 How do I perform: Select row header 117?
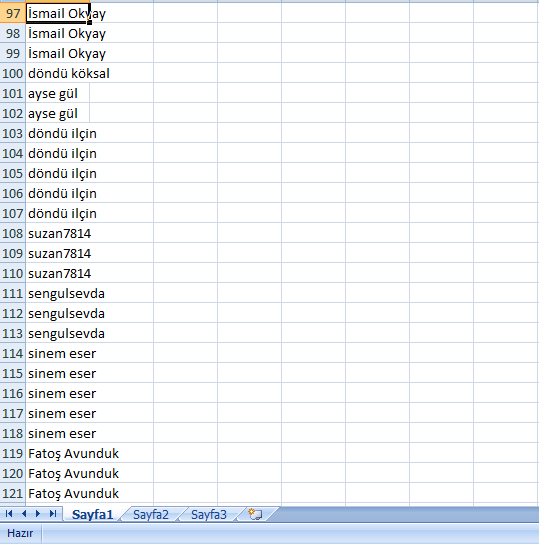13,413
